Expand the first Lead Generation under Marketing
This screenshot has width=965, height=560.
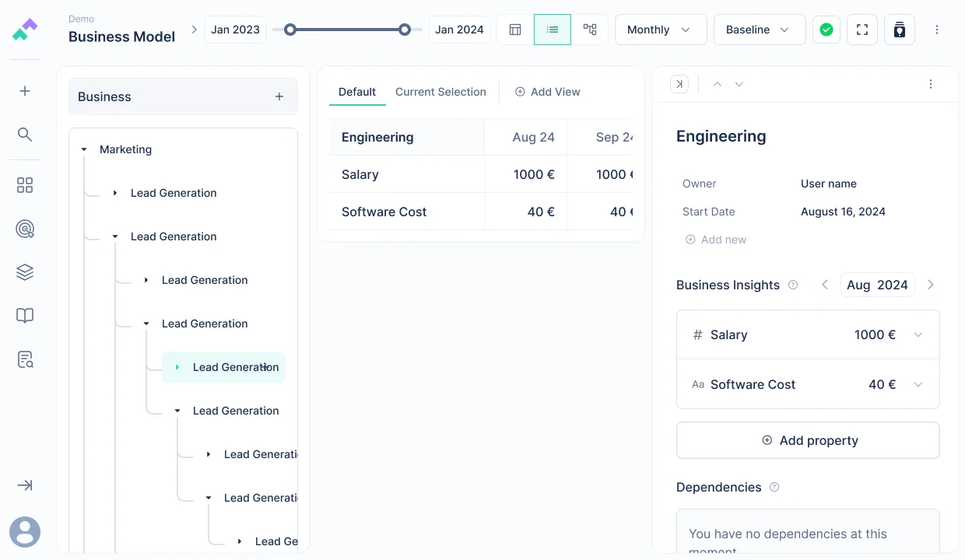(115, 193)
